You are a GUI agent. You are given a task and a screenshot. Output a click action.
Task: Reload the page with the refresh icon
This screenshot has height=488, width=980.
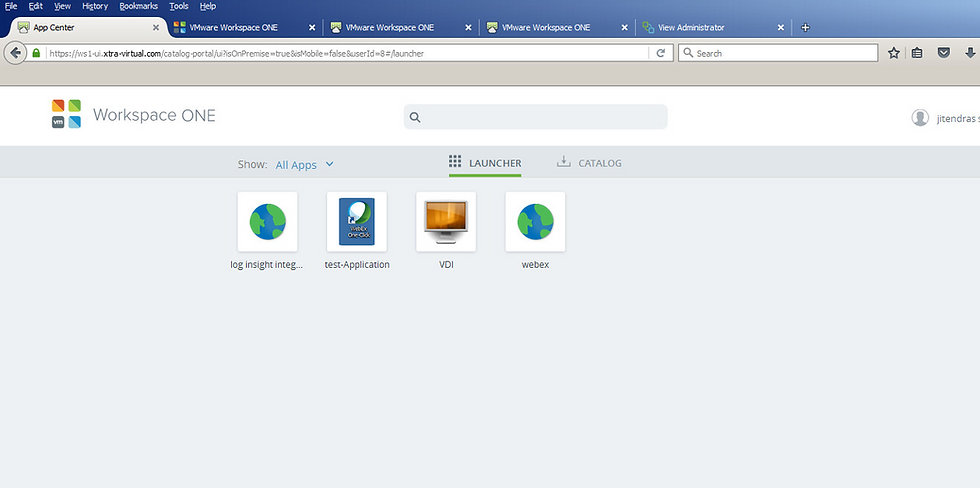click(x=661, y=54)
